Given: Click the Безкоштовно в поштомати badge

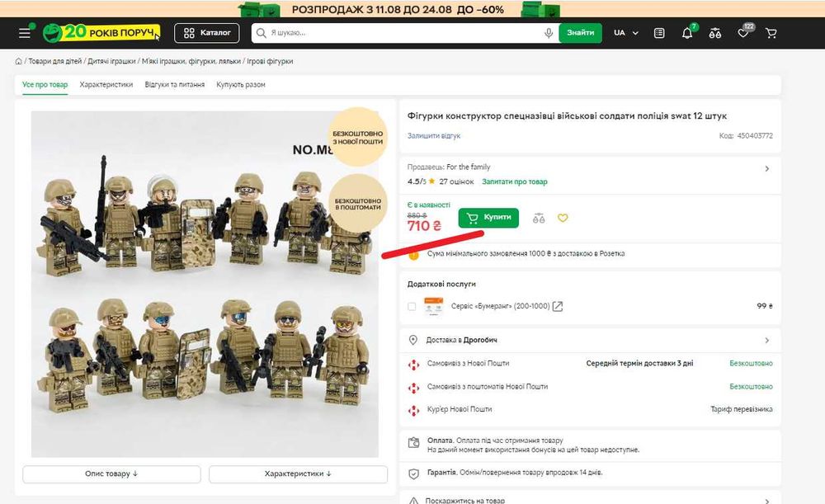Looking at the screenshot, I should point(358,204).
